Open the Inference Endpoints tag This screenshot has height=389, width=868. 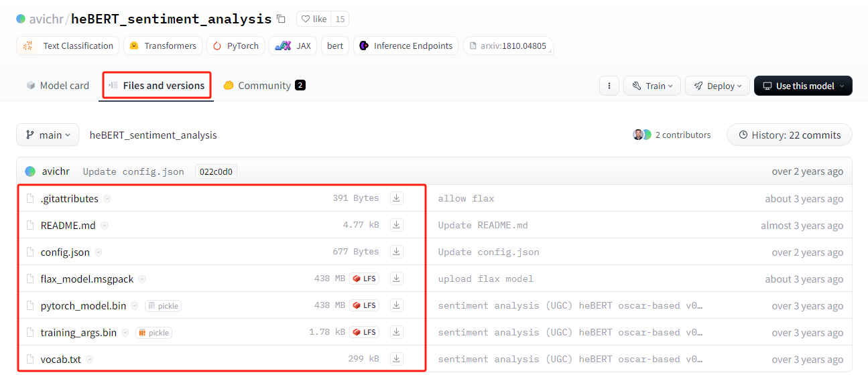(x=406, y=46)
